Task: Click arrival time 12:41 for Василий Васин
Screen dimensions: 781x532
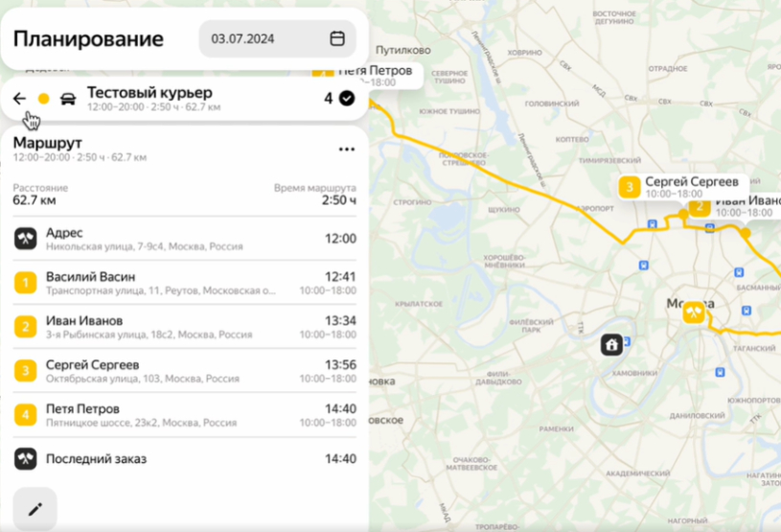Action: point(340,276)
